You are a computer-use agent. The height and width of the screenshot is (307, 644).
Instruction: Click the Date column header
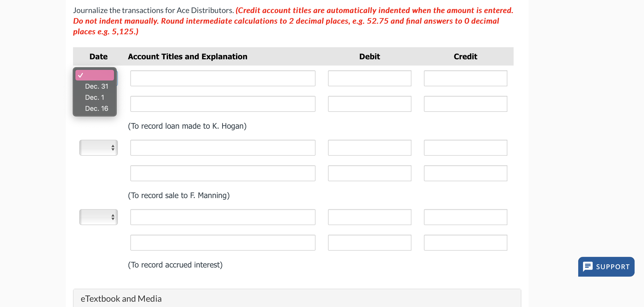pos(98,56)
